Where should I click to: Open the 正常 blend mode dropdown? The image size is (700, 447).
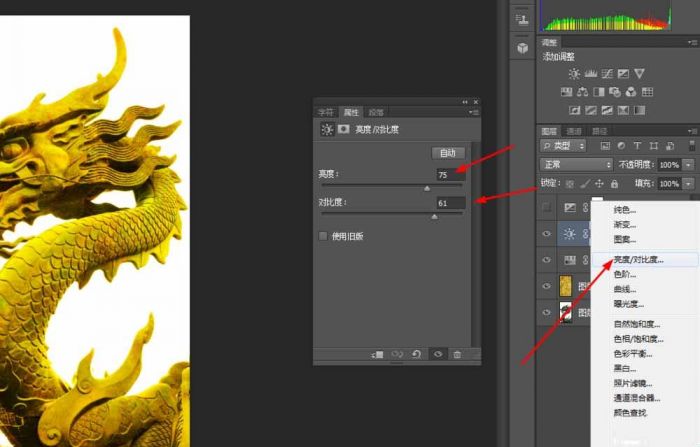coord(576,165)
